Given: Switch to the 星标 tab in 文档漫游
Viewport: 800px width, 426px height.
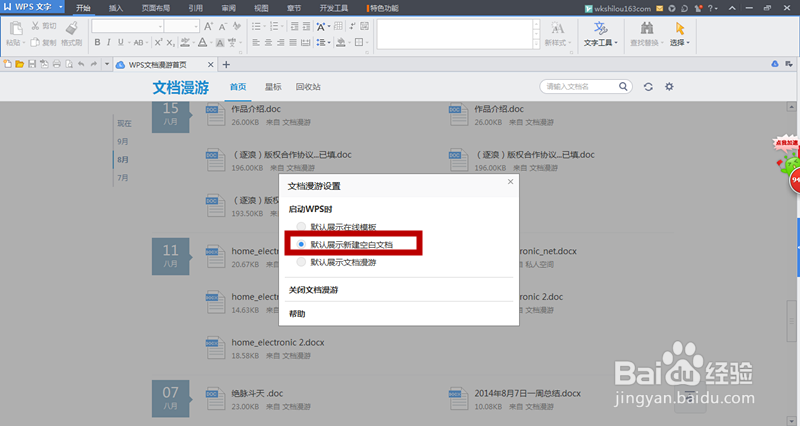Looking at the screenshot, I should click(273, 87).
